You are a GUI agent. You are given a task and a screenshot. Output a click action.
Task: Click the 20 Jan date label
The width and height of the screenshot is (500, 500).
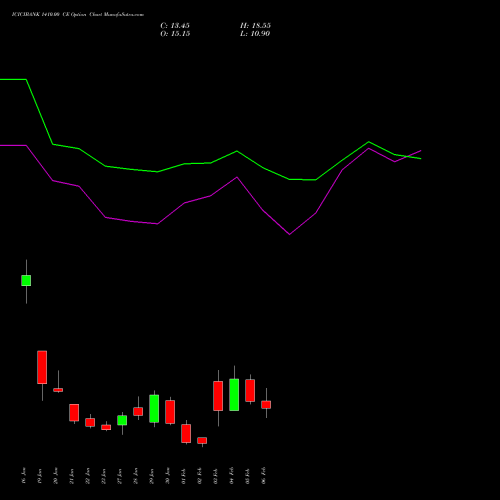[x=56, y=475]
